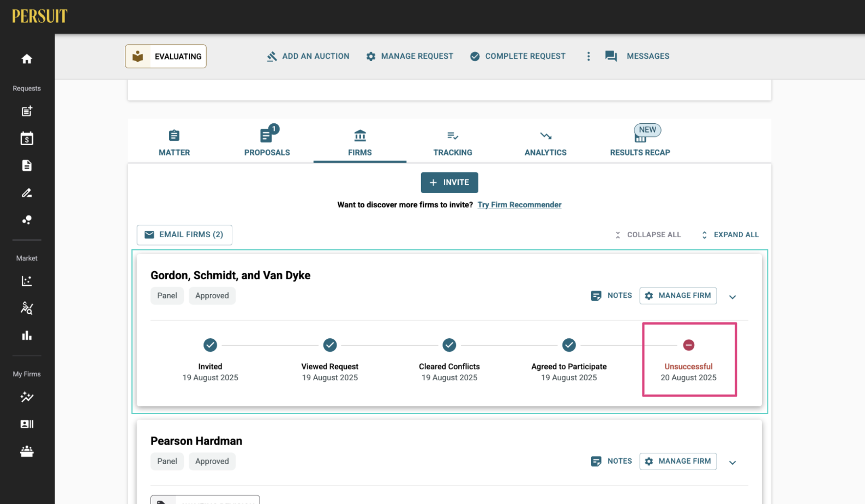
Task: Open the bar chart Market icon
Action: pyautogui.click(x=27, y=335)
